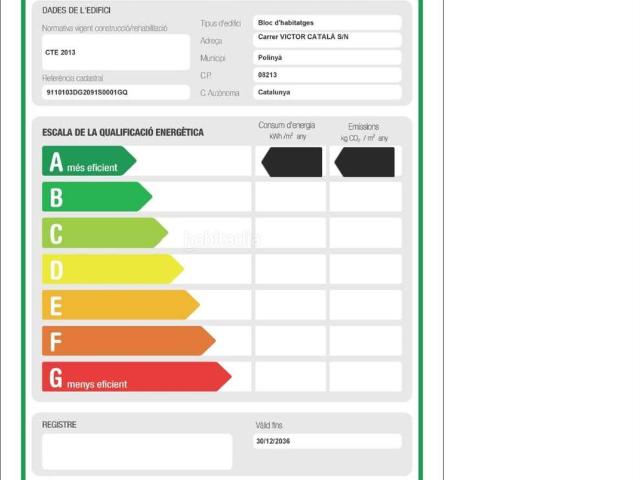
Task: Select the Vàlid fins 30/12/2036 date field
Action: tap(327, 441)
